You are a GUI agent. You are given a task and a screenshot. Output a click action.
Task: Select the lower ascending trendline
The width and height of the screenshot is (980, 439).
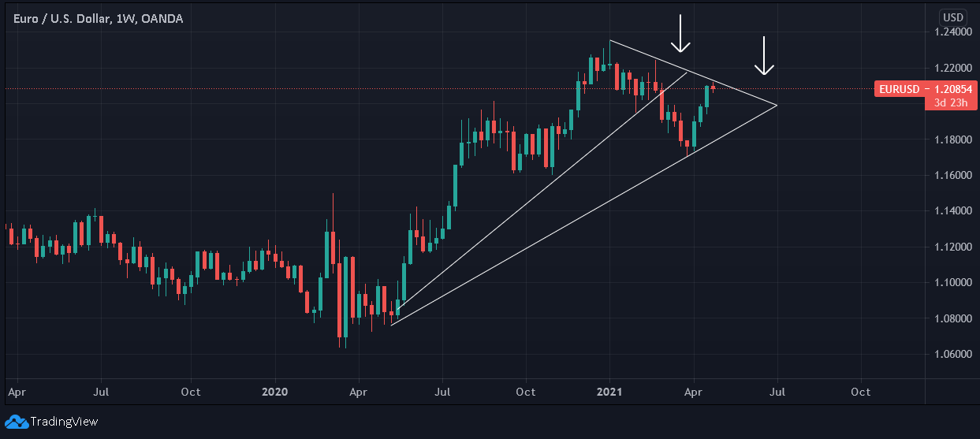(x=583, y=214)
